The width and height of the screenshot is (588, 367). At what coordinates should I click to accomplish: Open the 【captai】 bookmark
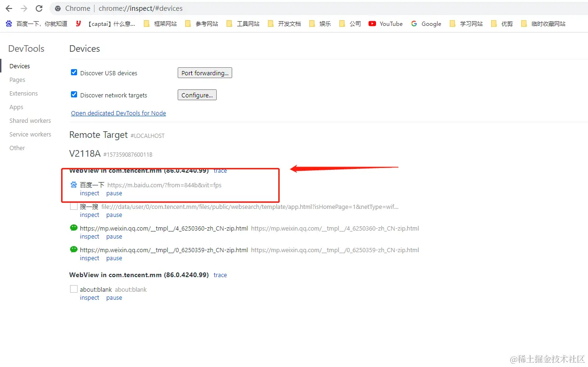pyautogui.click(x=105, y=24)
